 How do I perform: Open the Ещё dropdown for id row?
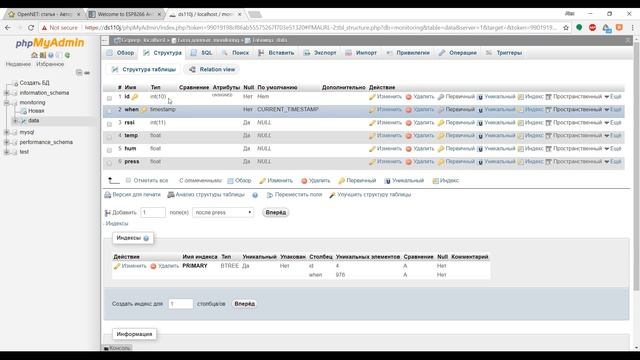point(613,97)
